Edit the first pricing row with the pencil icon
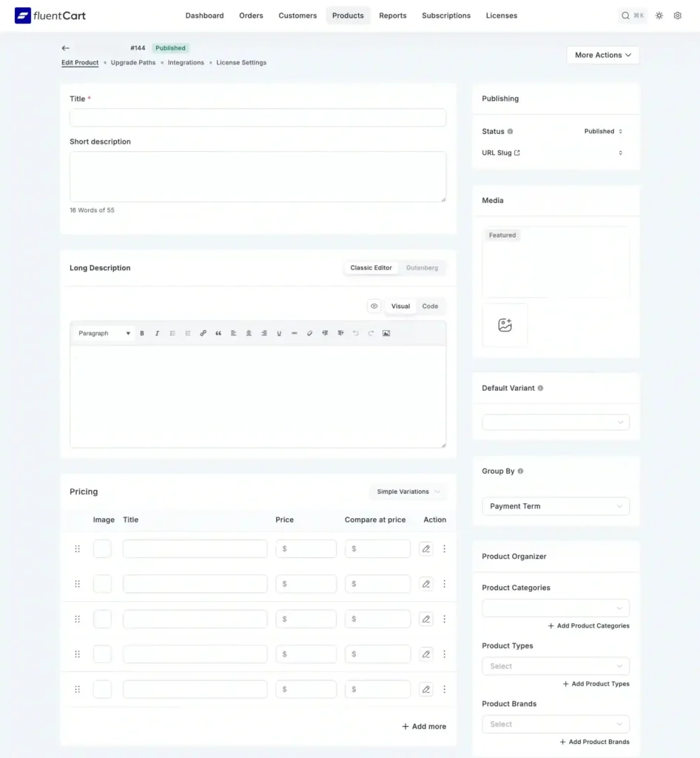 [425, 549]
